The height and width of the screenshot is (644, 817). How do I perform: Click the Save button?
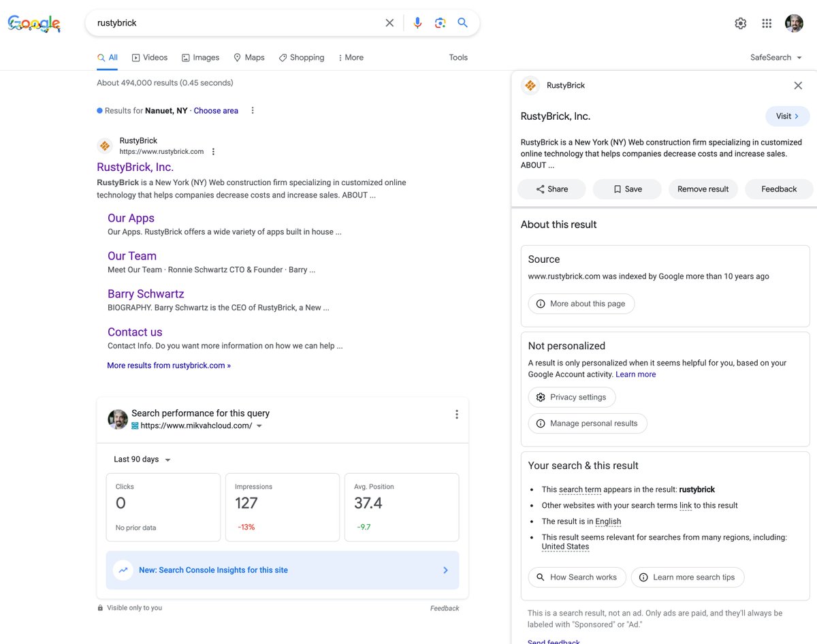[x=627, y=189]
